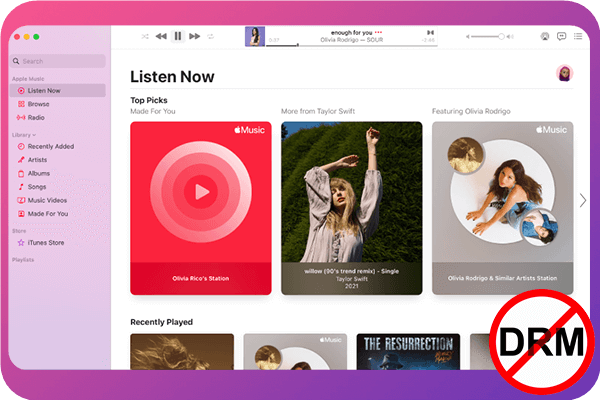Skip back to the previous track
600x400 pixels.
(x=161, y=36)
